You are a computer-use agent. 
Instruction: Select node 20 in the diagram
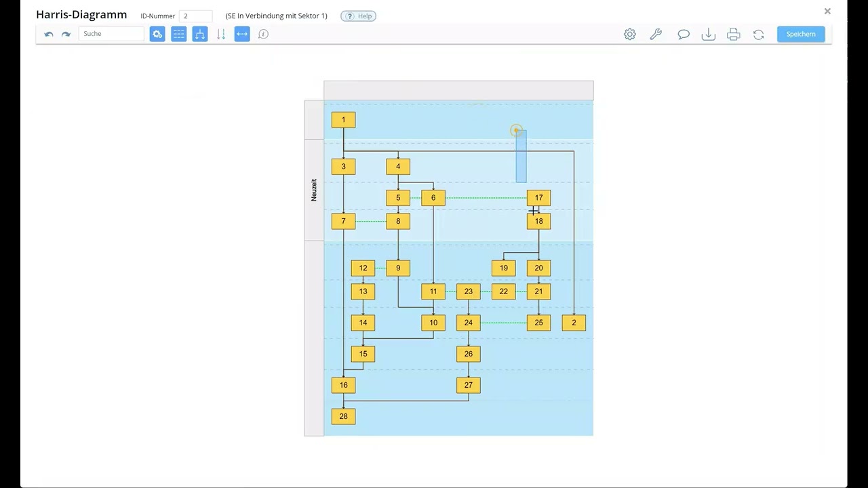click(x=538, y=268)
